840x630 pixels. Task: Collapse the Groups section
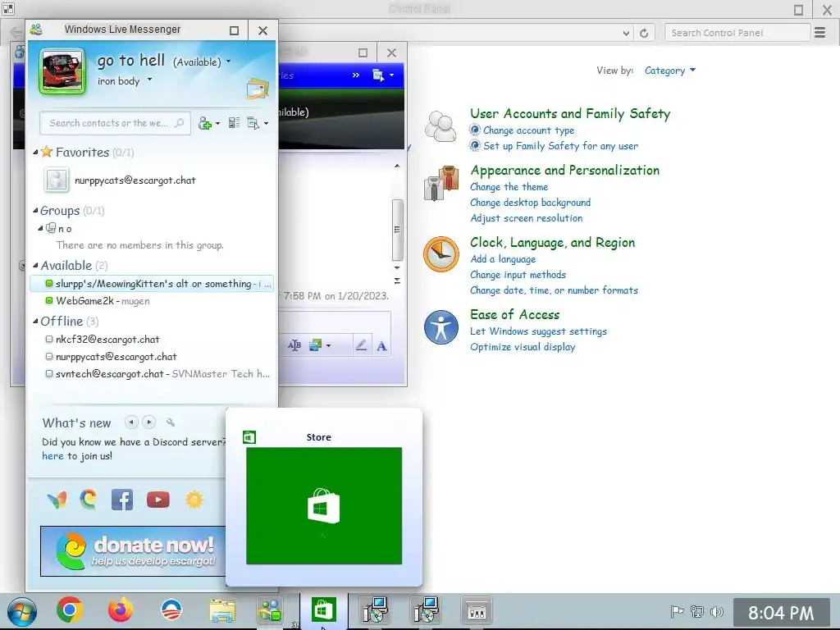pyautogui.click(x=35, y=211)
